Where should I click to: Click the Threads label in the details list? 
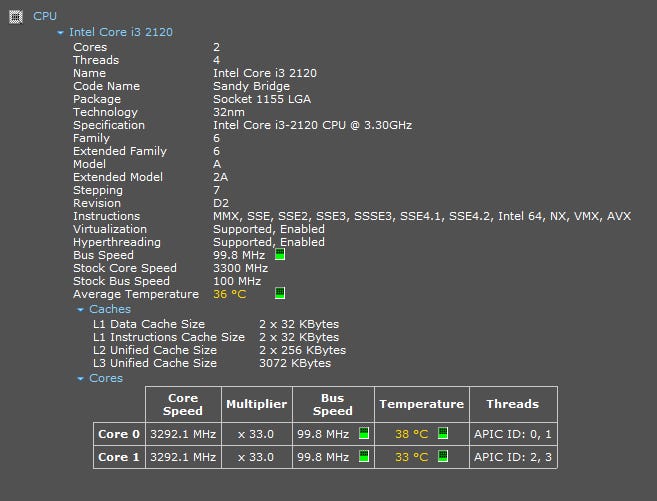coord(96,60)
